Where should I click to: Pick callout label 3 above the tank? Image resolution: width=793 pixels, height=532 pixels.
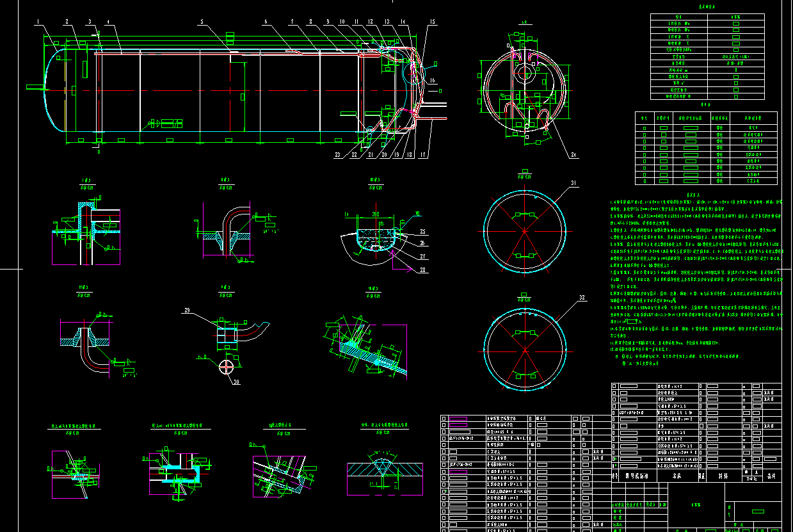90,22
